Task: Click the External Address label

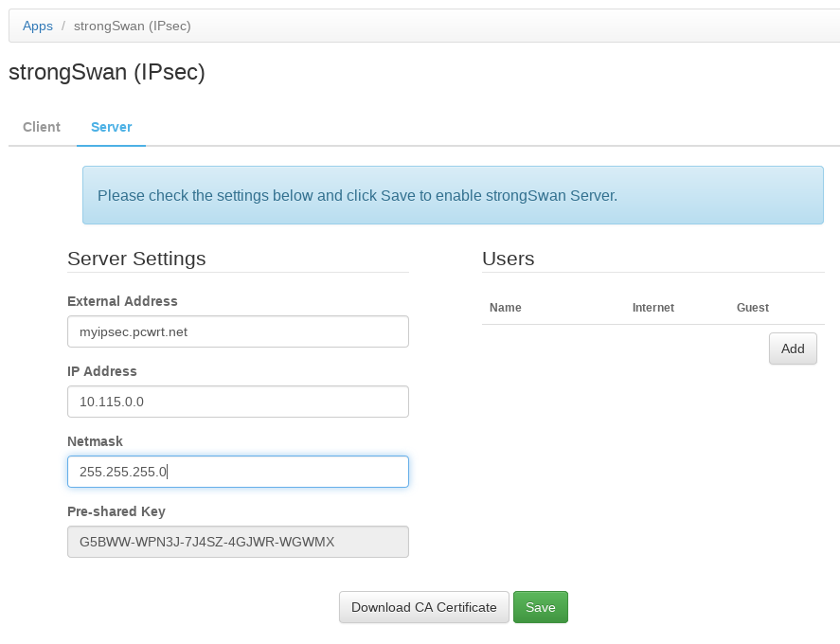Action: click(x=122, y=301)
